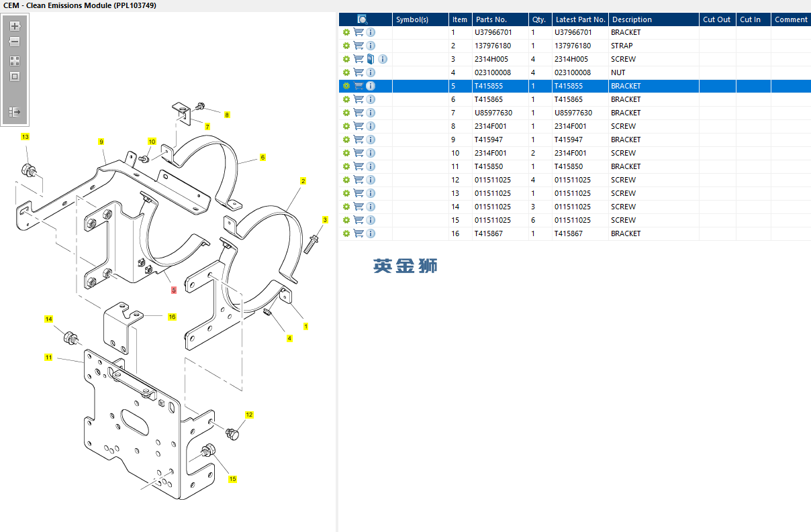The image size is (811, 532).
Task: Add item 9 T415947 to cart
Action: (359, 140)
